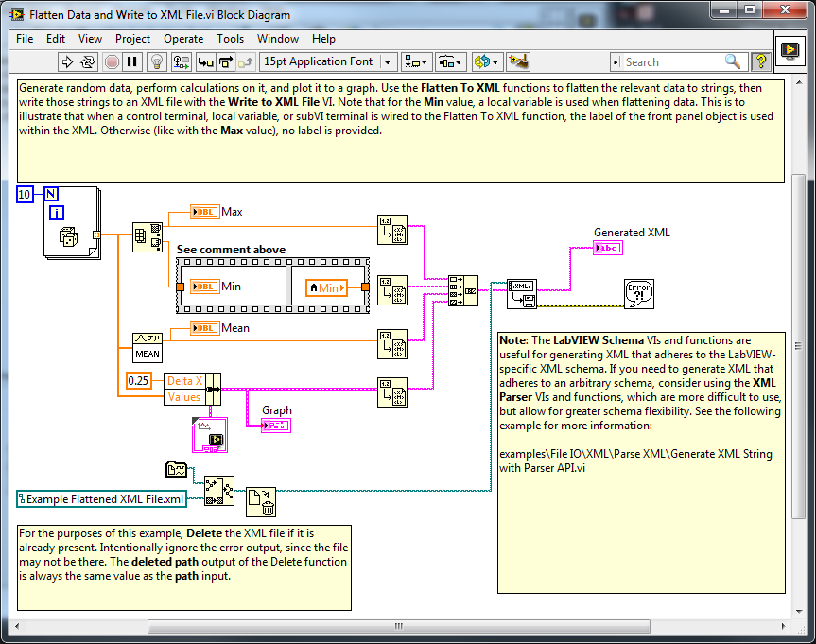The image size is (816, 644).
Task: Show Context Help with question mark
Action: 761,62
